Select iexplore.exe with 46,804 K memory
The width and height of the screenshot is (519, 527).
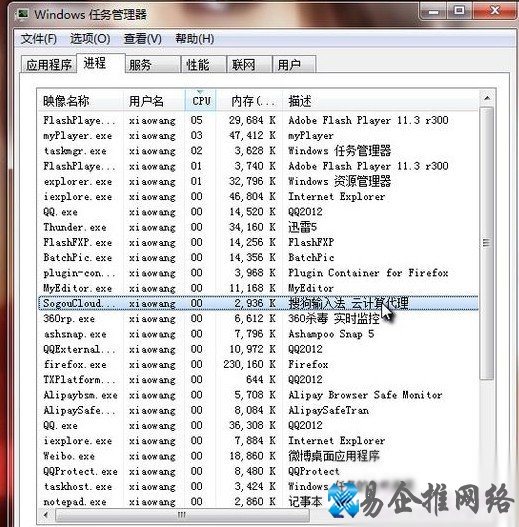tap(258, 197)
